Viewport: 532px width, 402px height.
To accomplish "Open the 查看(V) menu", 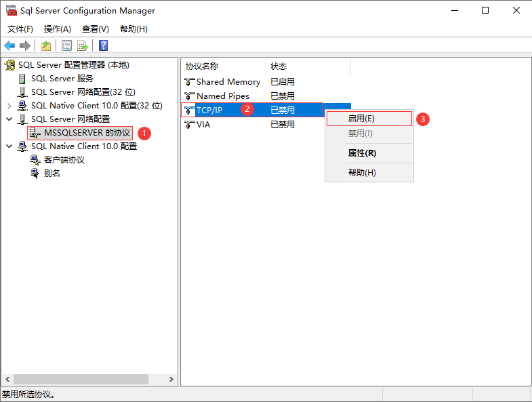I will [96, 29].
